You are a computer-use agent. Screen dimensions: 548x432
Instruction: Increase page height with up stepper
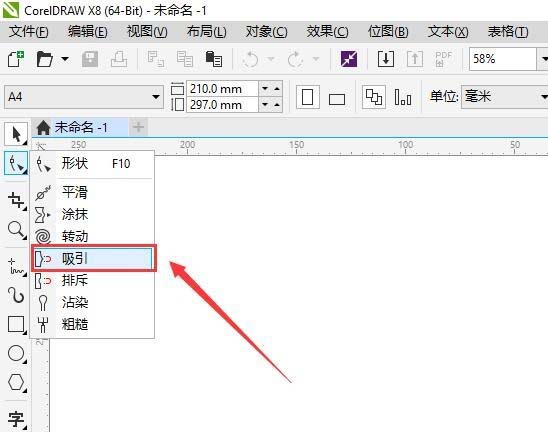tap(277, 105)
